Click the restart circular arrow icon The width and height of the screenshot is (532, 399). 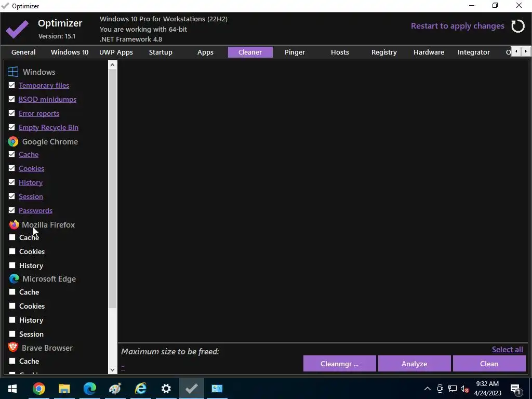click(518, 26)
